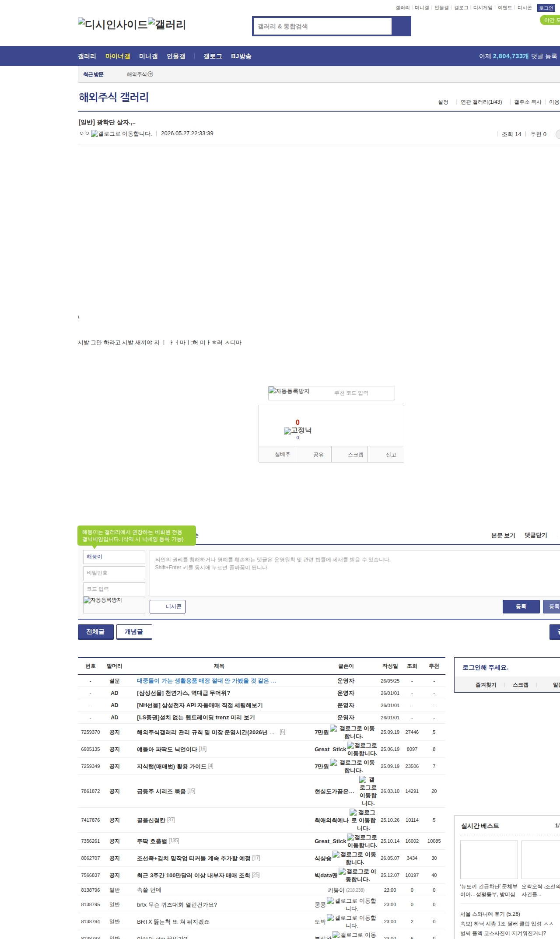560x939 pixels.
Task: Open recently visited 해외주식 gallery link
Action: 140,74
